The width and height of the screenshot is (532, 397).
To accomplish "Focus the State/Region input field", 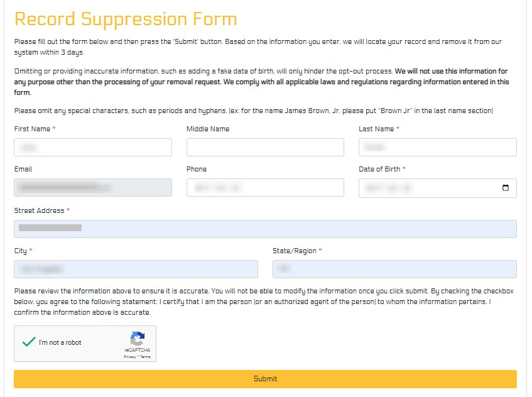I will [394, 269].
